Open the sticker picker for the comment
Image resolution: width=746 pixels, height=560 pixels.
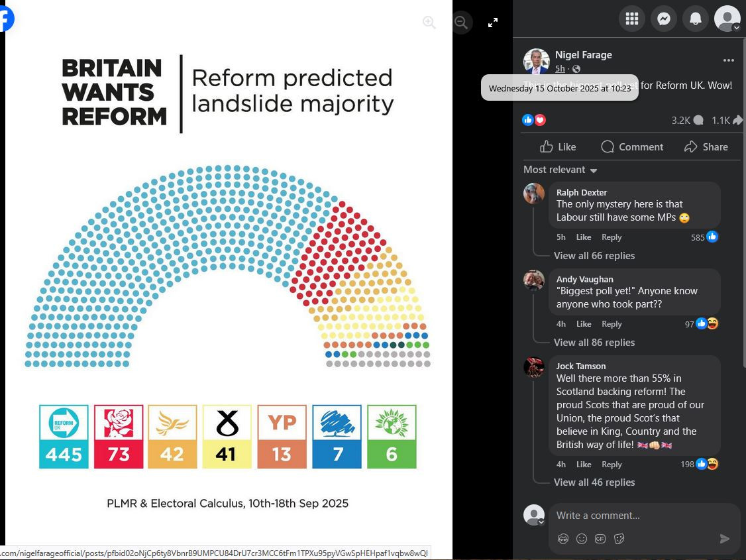coord(619,539)
